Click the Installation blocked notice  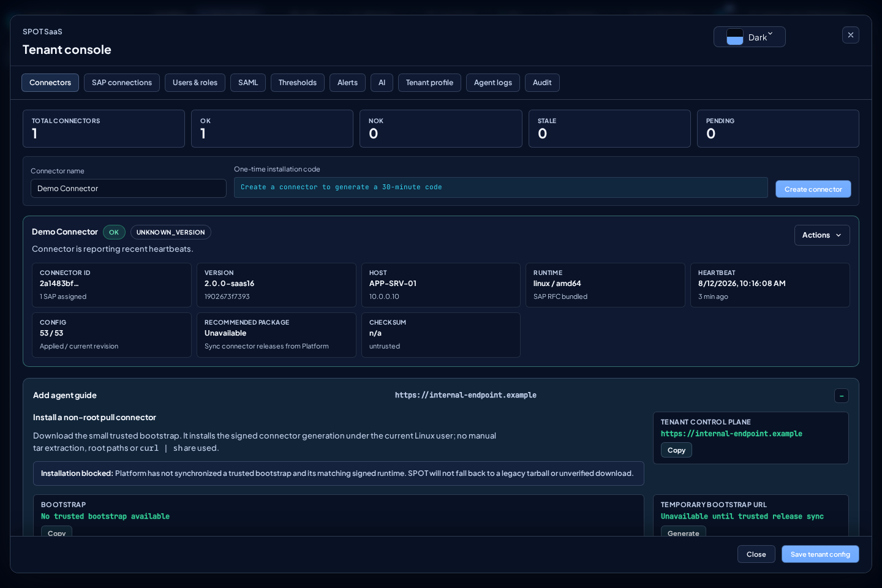coord(338,473)
